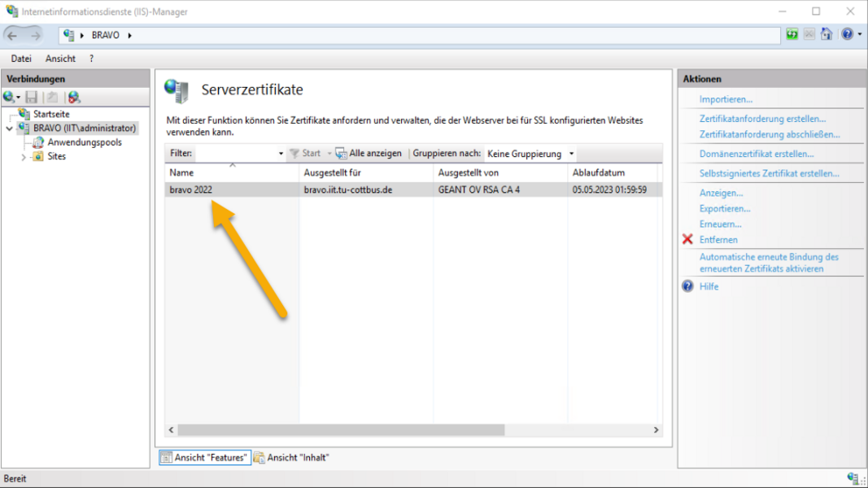This screenshot has height=488, width=868.
Task: Click the back navigation arrow
Action: (x=12, y=35)
